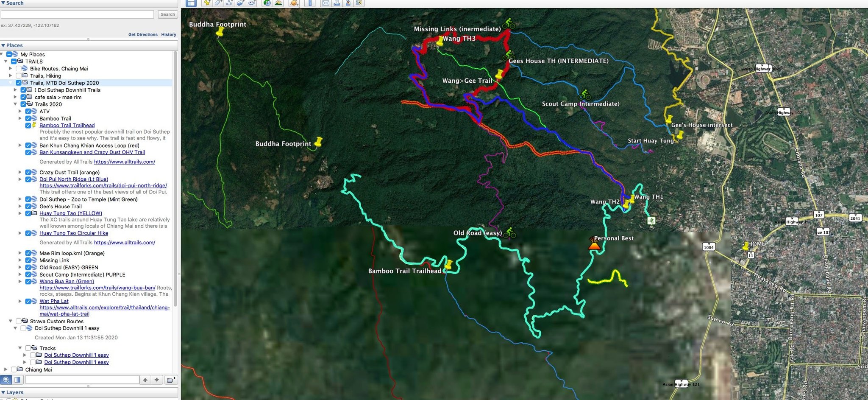Open Ban Kunsangkeyn and Crazy Dust OHV Trail link

click(x=92, y=152)
